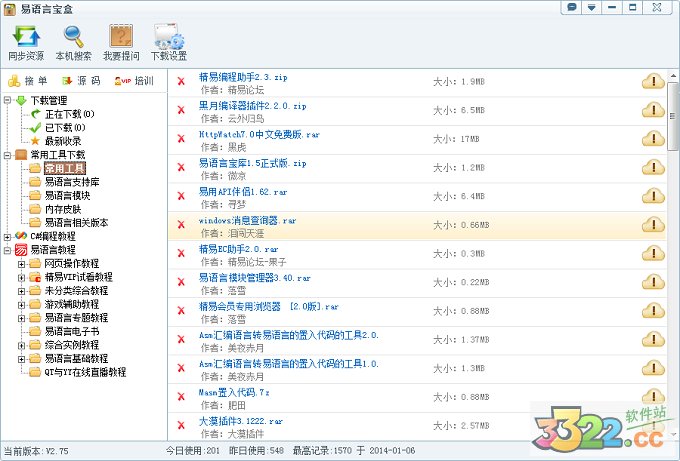Click the feedback chat bubble titlebar icon
This screenshot has width=680, height=461.
tap(572, 7)
